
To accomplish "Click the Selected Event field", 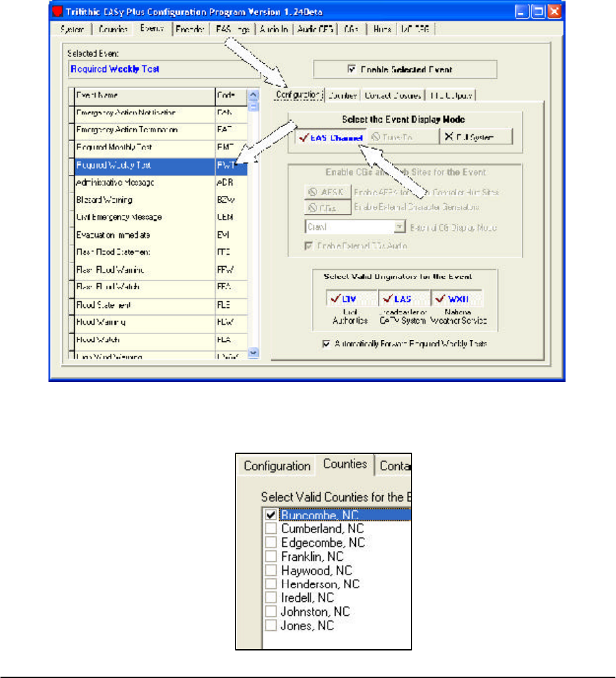I will (x=164, y=69).
